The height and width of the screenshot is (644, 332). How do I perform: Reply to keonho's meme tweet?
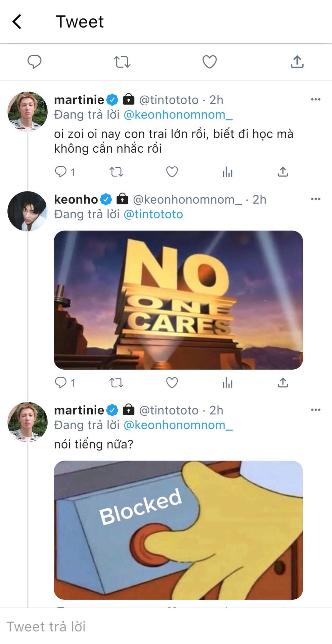click(x=61, y=382)
